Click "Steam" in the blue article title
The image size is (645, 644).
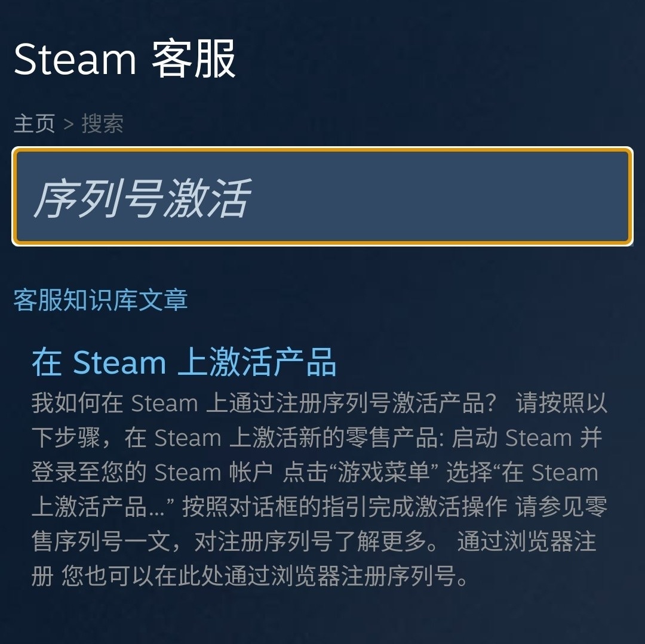[119, 362]
